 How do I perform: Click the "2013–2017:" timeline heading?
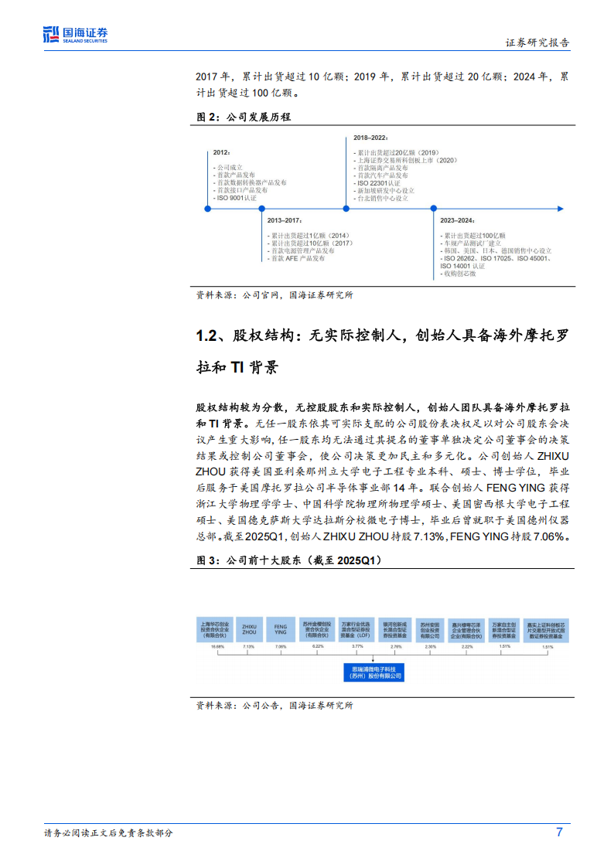click(x=285, y=220)
